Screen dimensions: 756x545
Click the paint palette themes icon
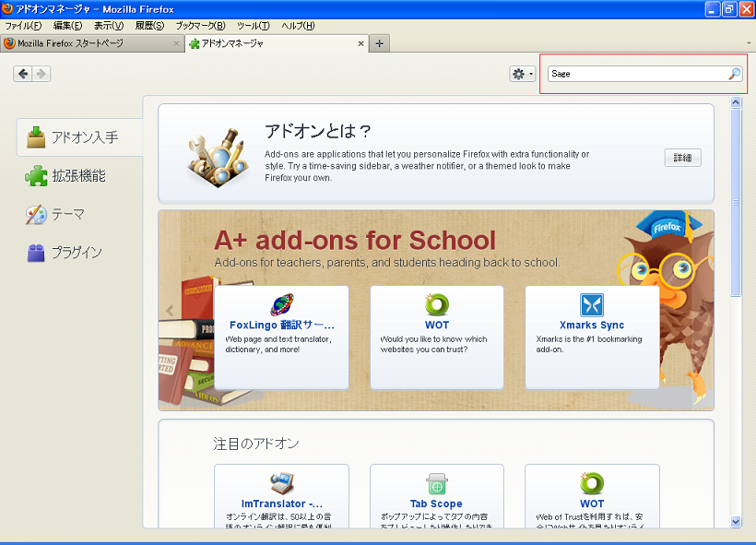click(36, 215)
